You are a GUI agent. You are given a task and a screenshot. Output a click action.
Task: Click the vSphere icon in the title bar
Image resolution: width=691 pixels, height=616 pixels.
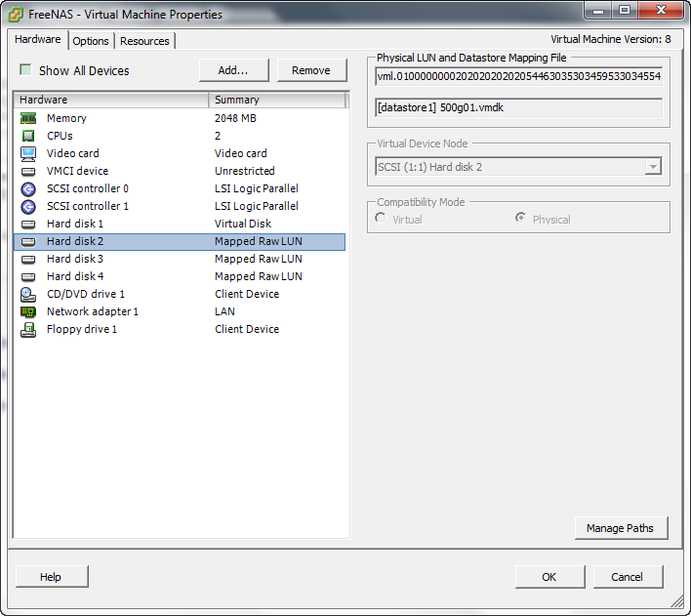coord(16,15)
